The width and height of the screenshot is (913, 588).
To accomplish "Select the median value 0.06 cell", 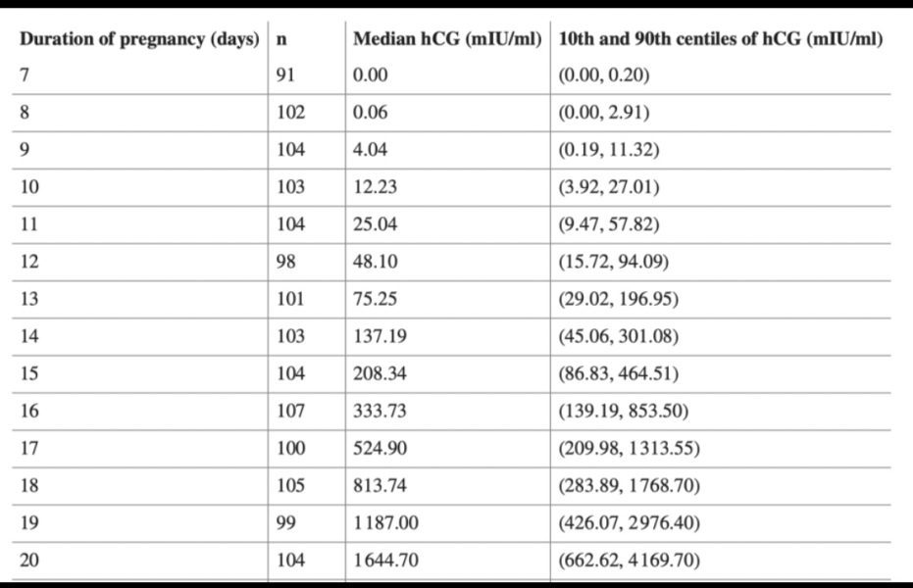I will pos(371,113).
